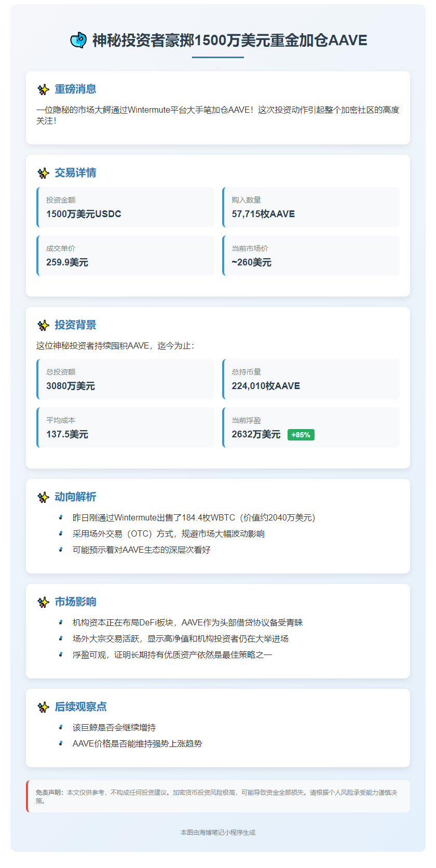The image size is (436, 868).
Task: Click the 1500万美元USDC investment amount value
Action: pyautogui.click(x=84, y=214)
